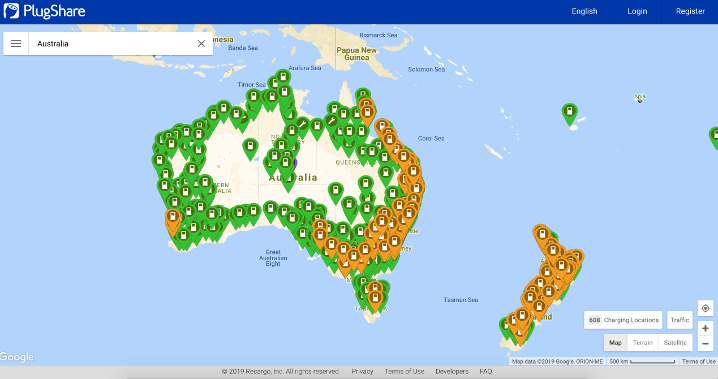Open the Privacy link in footer
This screenshot has width=718, height=379.
click(362, 371)
